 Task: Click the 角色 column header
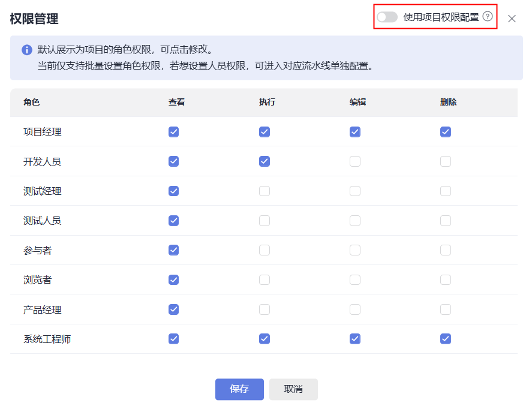pyautogui.click(x=32, y=103)
